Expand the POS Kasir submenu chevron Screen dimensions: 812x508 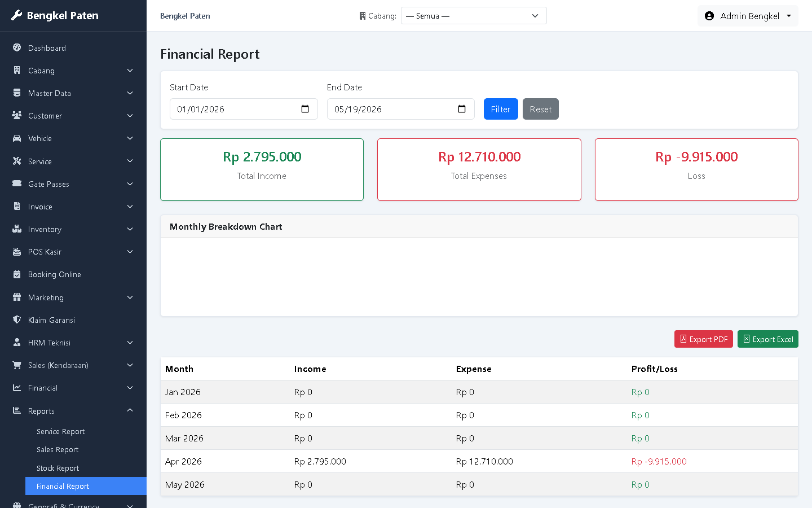pyautogui.click(x=130, y=252)
